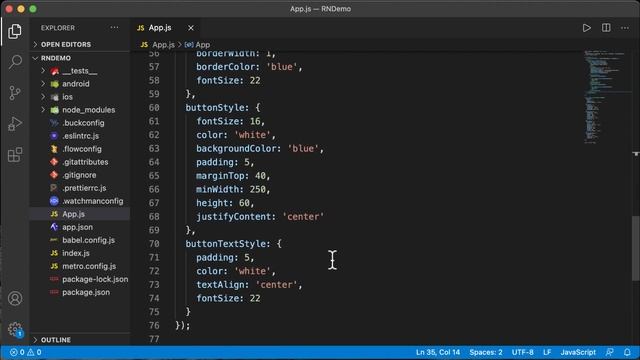640x360 pixels.
Task: Click Ln 35, Col 14 in status bar
Action: point(438,352)
